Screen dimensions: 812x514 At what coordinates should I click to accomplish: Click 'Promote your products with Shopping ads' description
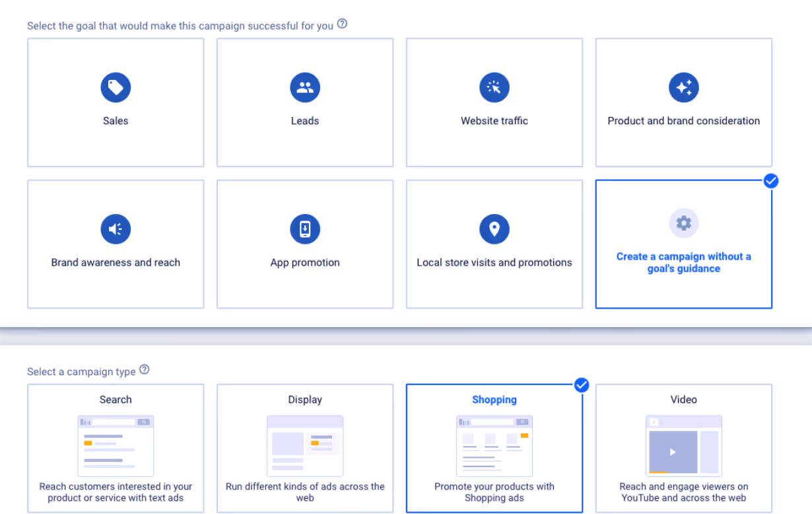pos(494,492)
